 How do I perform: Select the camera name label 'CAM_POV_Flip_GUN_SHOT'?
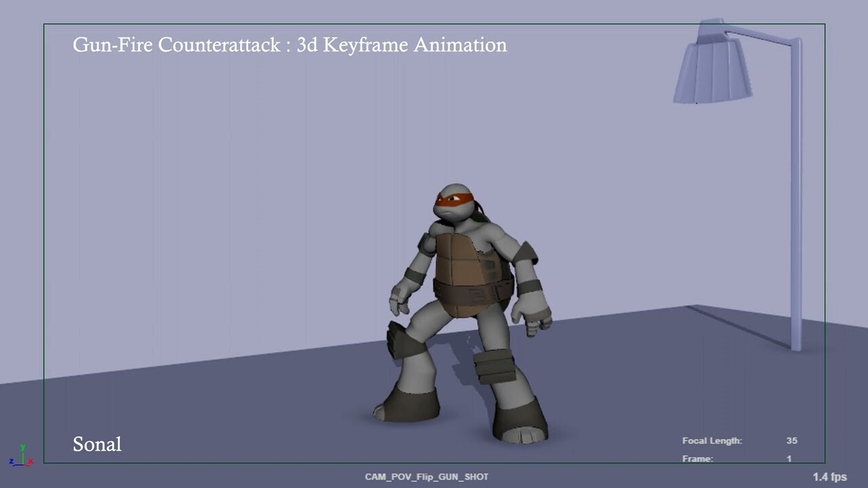click(x=427, y=476)
